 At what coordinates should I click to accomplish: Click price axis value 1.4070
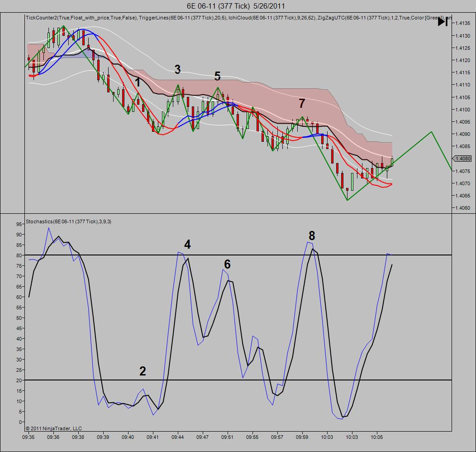tap(463, 183)
